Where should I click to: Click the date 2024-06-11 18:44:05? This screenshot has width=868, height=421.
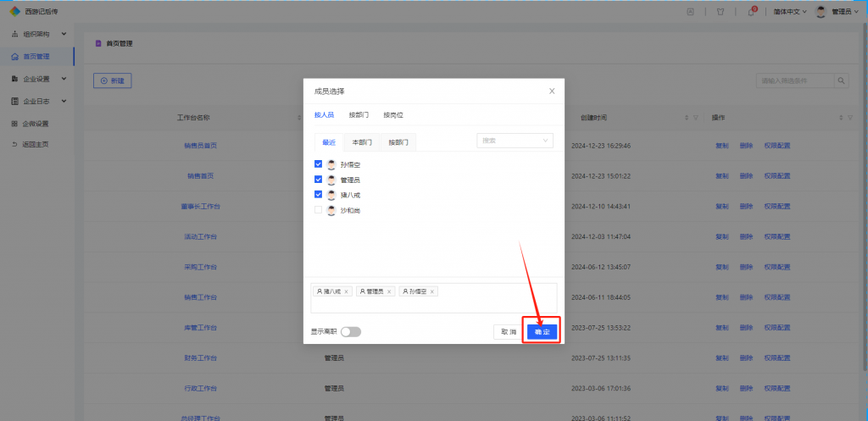click(601, 297)
